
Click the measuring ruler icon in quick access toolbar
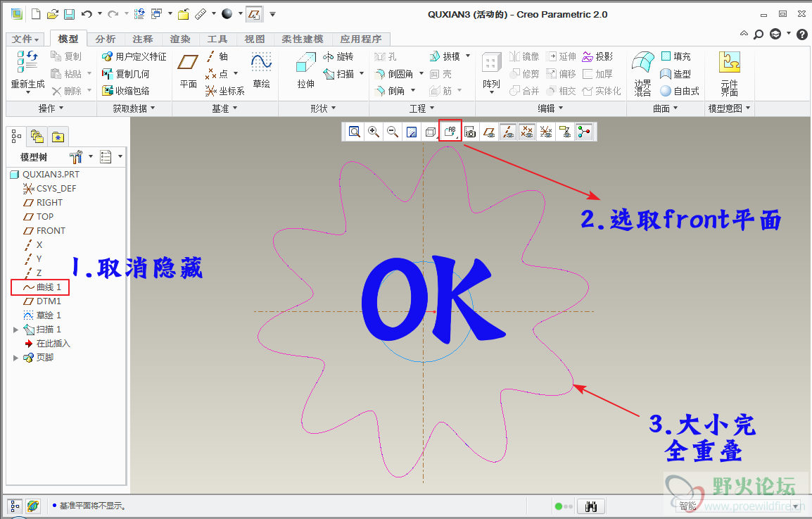tap(201, 14)
